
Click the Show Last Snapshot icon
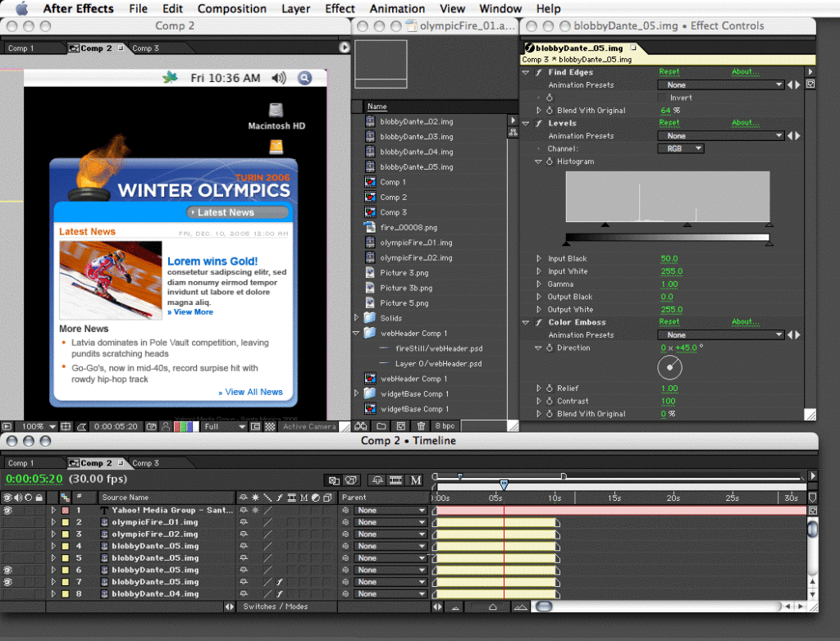click(166, 427)
